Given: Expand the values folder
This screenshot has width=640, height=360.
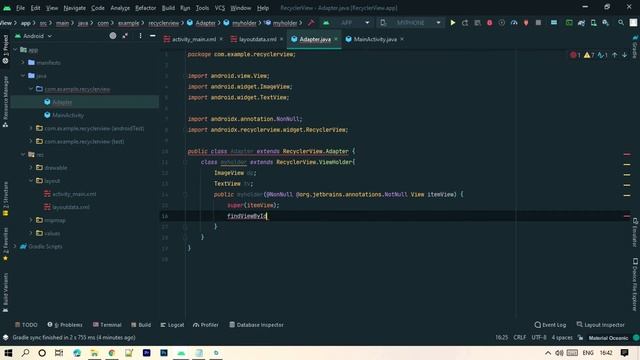Looking at the screenshot, I should 31,233.
